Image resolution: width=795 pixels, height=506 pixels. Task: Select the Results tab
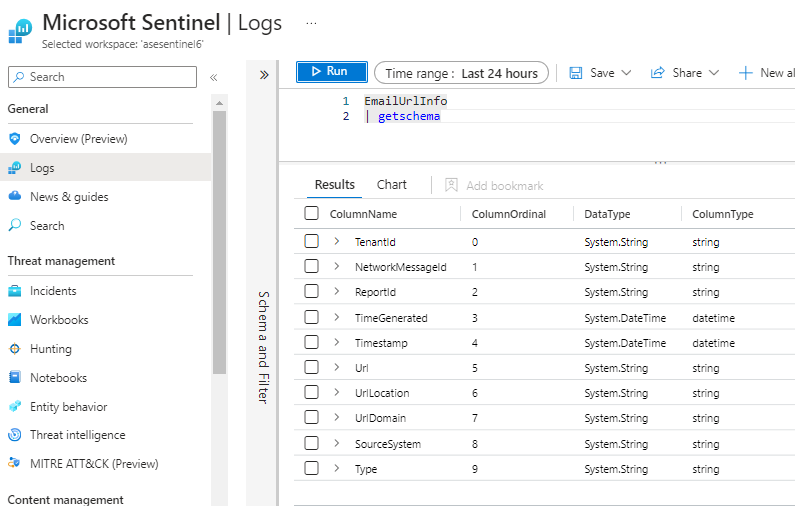click(335, 185)
